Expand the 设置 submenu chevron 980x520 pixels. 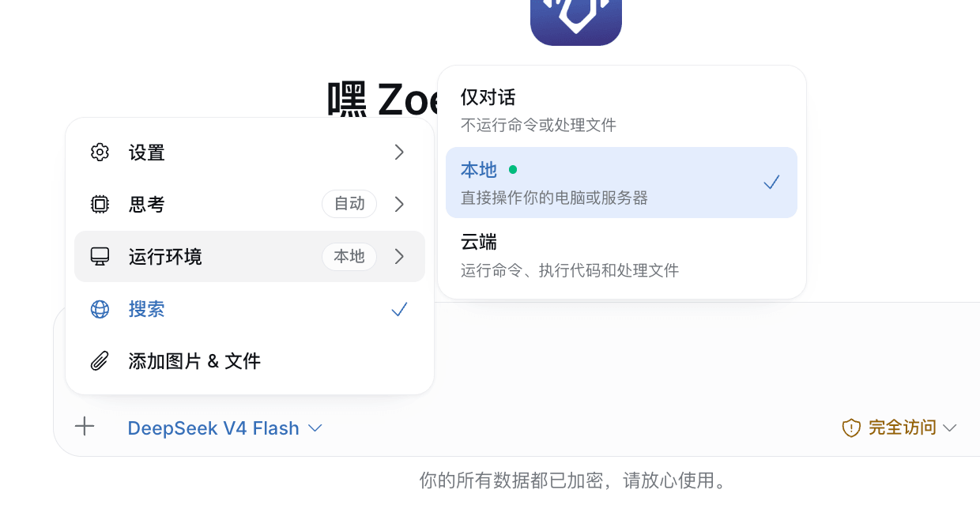click(x=400, y=153)
